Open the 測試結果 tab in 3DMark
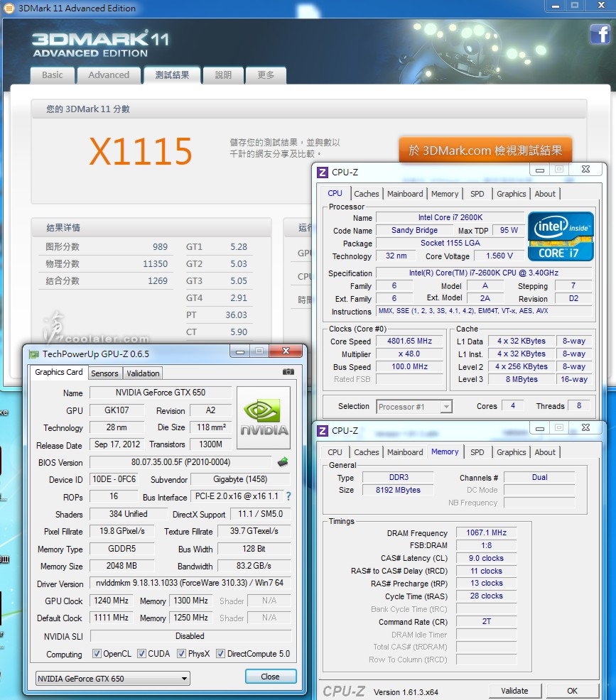 pos(172,75)
